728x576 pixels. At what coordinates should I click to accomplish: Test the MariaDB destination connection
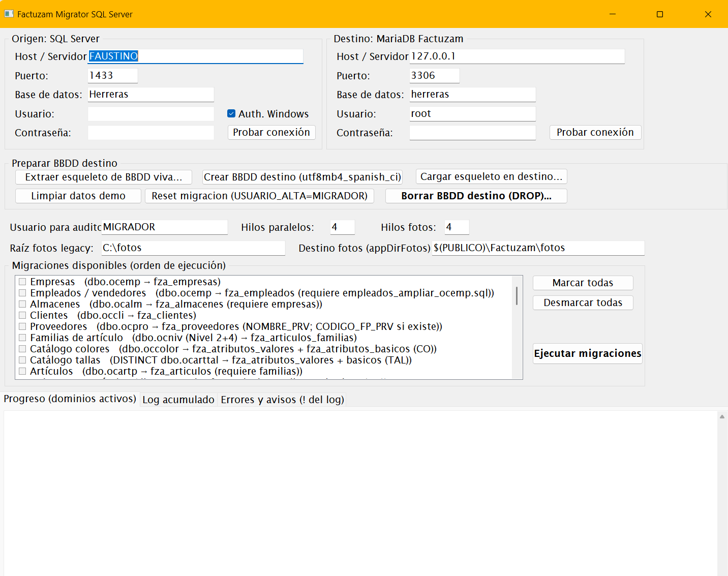[595, 132]
